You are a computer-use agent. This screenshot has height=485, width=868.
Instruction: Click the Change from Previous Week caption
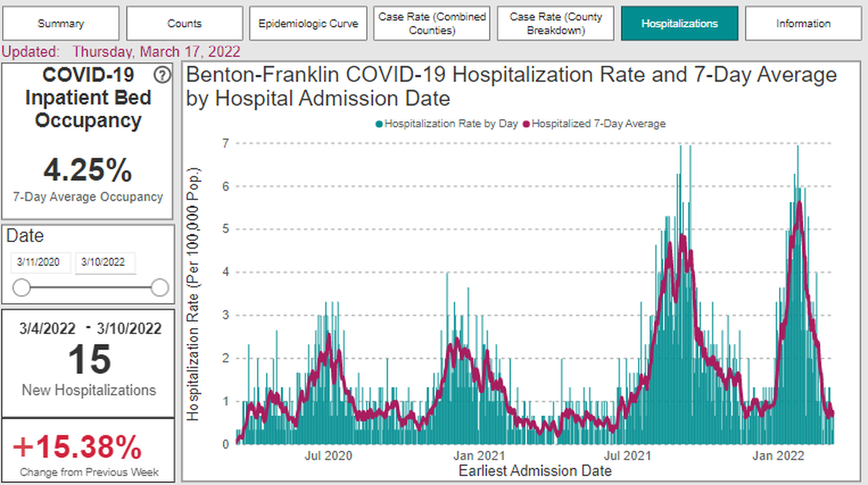click(x=88, y=473)
